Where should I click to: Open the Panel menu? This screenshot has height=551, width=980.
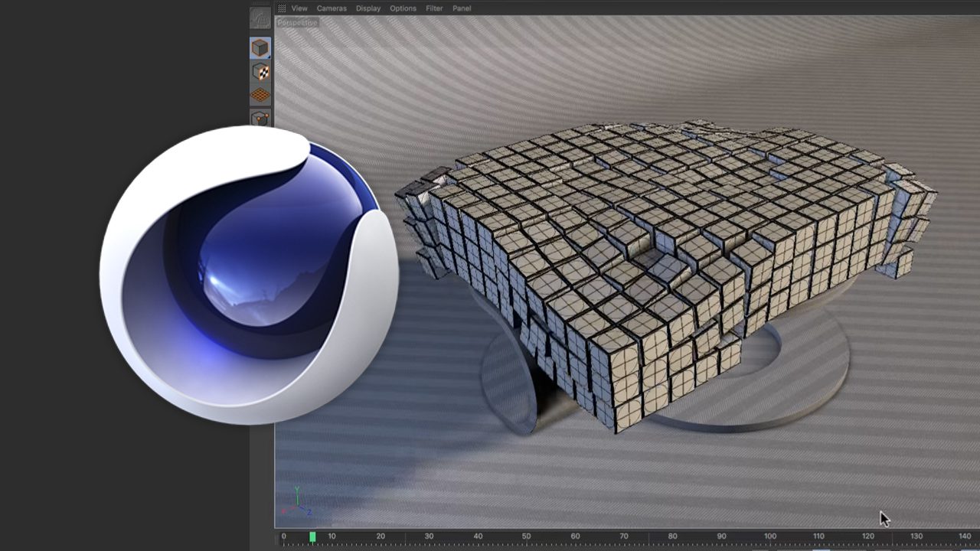462,8
